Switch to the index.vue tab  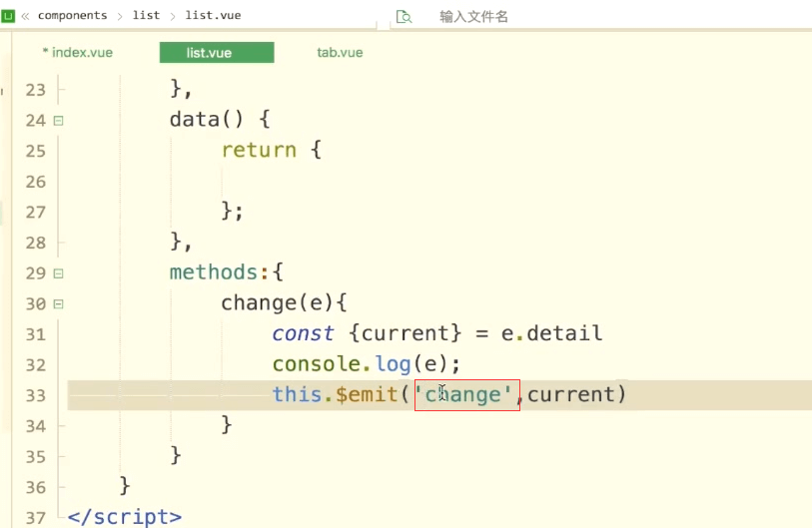pos(78,53)
